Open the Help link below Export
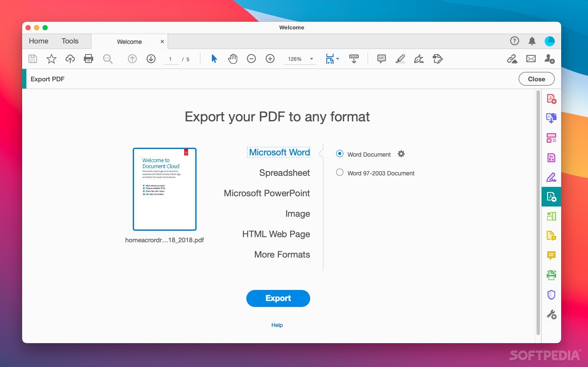Screen dimensions: 588x367 [x=277, y=325]
